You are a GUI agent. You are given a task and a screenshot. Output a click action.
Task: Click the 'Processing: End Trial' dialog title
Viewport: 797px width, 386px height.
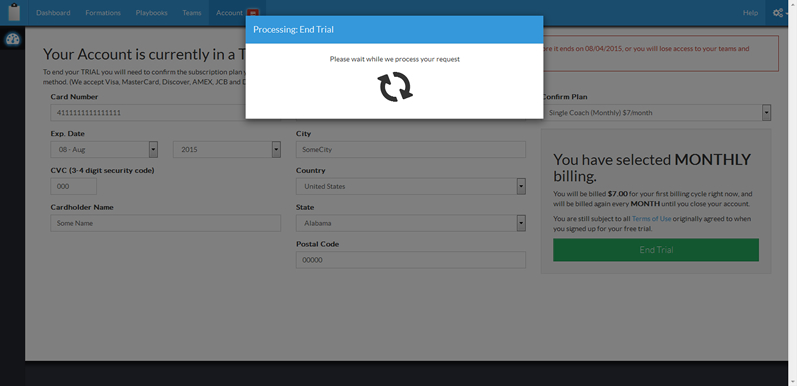point(293,29)
